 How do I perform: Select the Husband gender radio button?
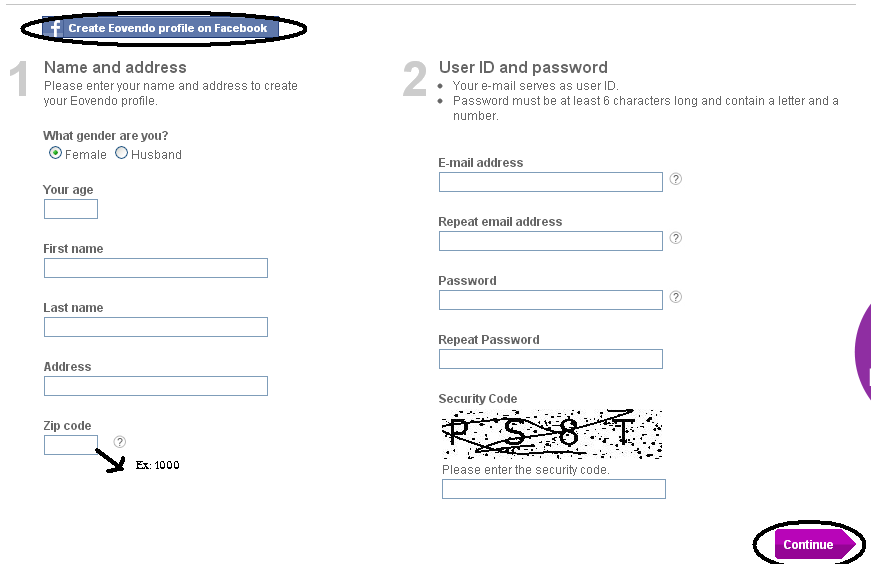point(121,153)
